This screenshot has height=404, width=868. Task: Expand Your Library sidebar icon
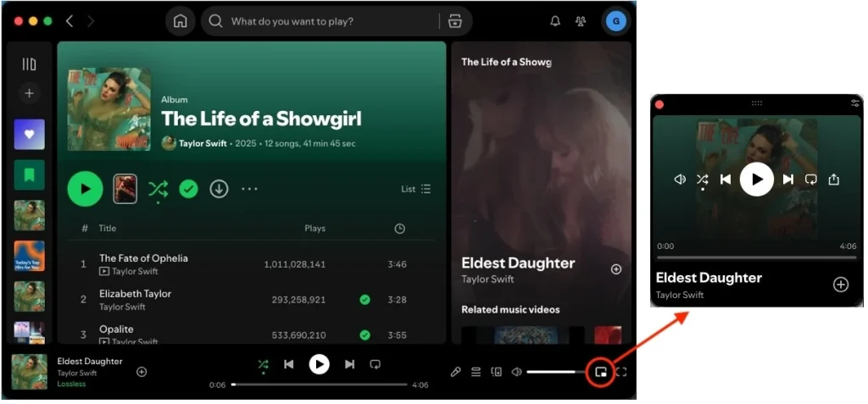[29, 64]
